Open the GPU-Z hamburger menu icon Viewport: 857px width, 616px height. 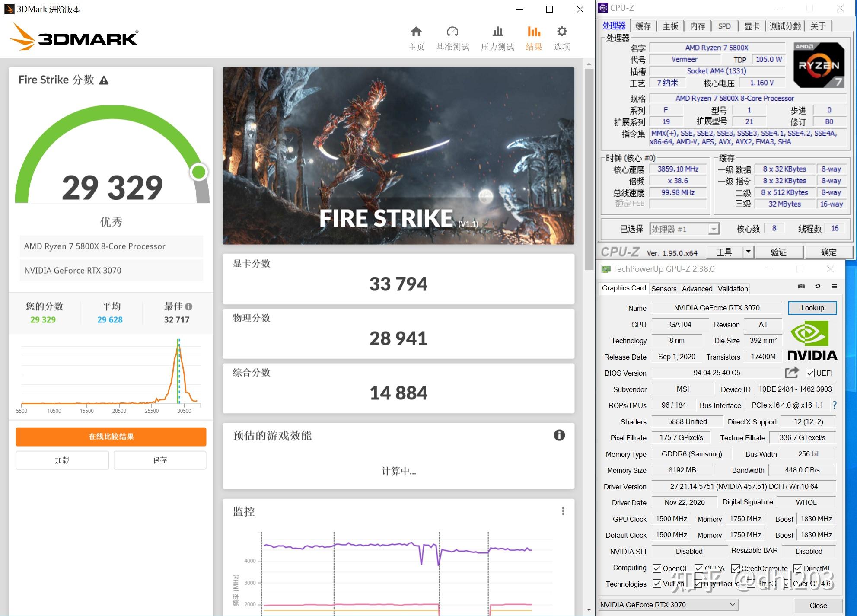pyautogui.click(x=835, y=287)
